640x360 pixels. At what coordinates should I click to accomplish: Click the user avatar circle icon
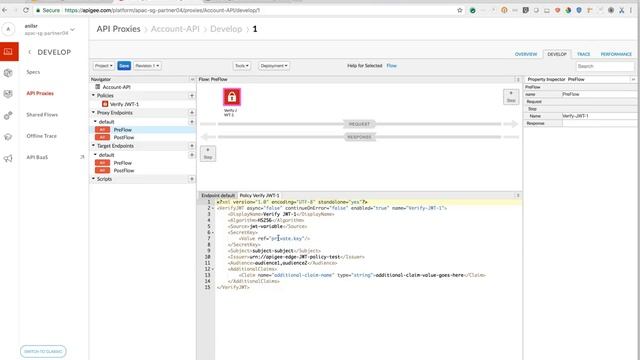[8, 29]
